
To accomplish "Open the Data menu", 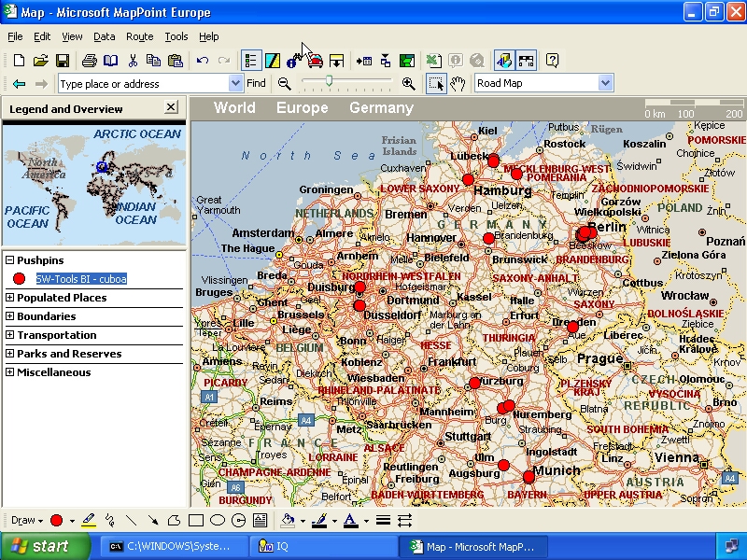I will point(105,36).
